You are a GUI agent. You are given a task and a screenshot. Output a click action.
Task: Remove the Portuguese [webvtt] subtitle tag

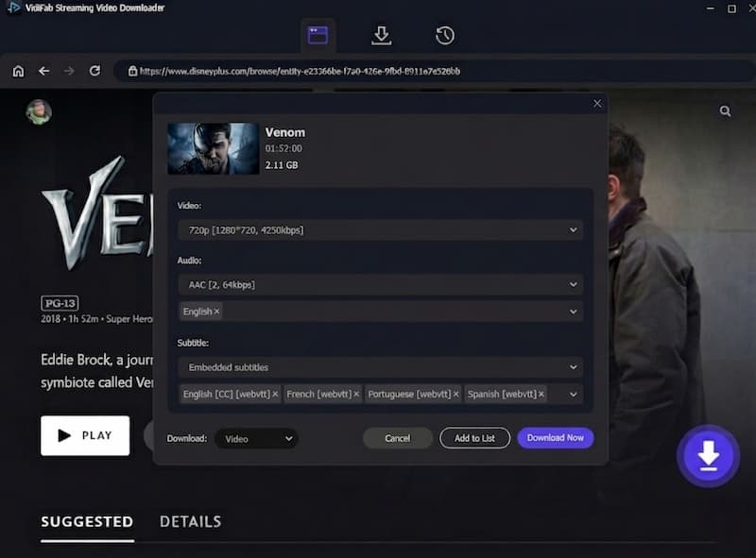455,394
